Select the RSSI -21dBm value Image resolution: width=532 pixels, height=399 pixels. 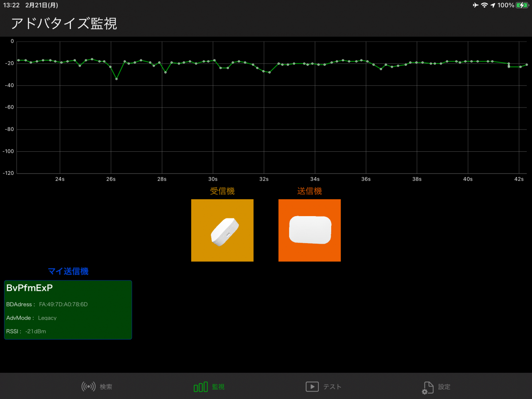(35, 331)
